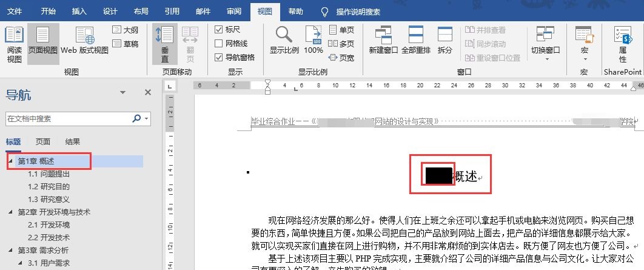Open the Mailings tab (邮件)

point(203,12)
